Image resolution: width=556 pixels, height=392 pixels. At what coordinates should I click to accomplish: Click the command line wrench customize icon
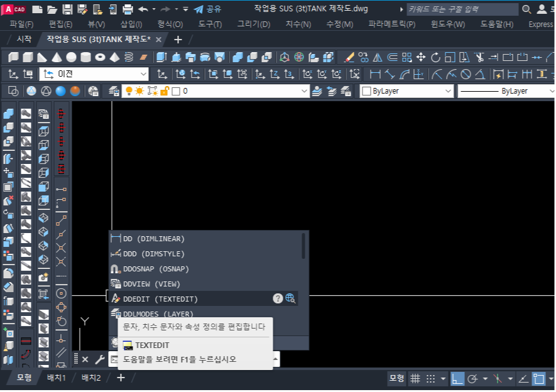pos(100,359)
